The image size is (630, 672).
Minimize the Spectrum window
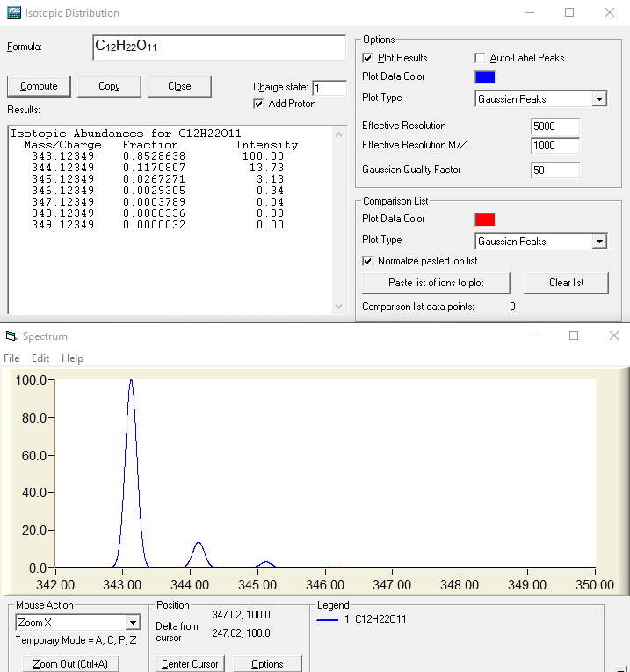534,336
